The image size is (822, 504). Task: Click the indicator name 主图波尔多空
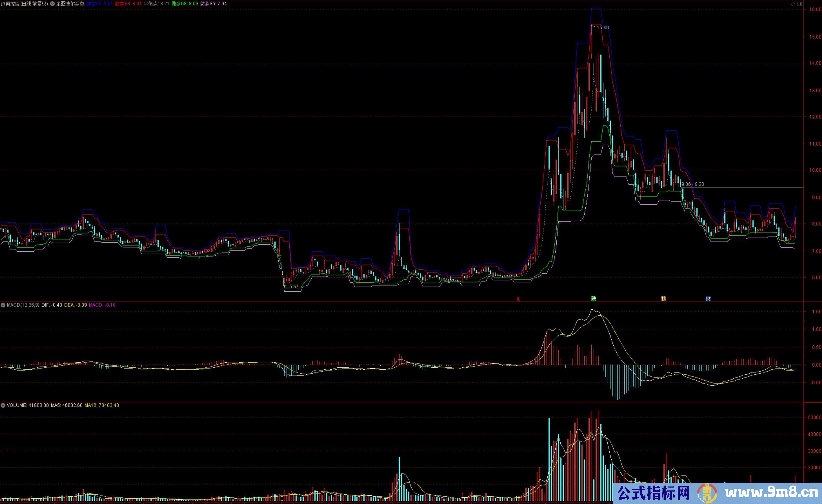pos(70,4)
